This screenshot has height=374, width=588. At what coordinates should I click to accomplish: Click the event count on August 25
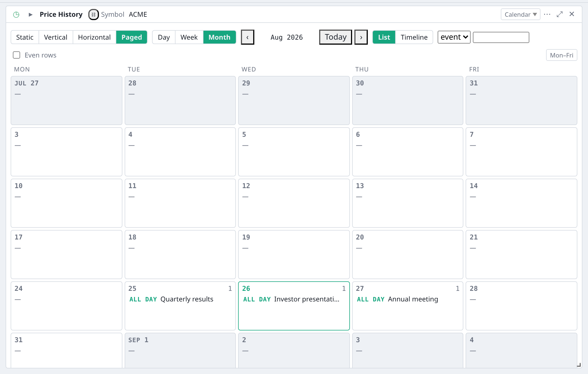click(x=230, y=289)
